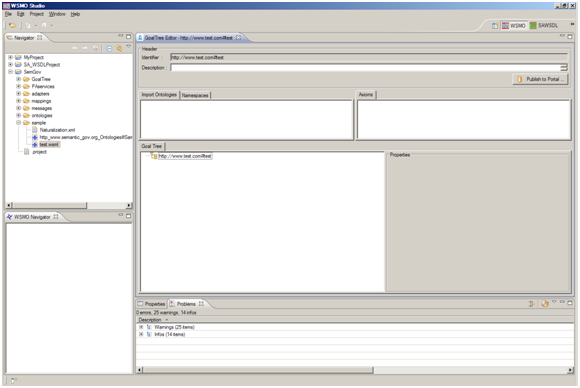Expand the mappings folder
Image resolution: width=580 pixels, height=388 pixels.
click(x=18, y=101)
